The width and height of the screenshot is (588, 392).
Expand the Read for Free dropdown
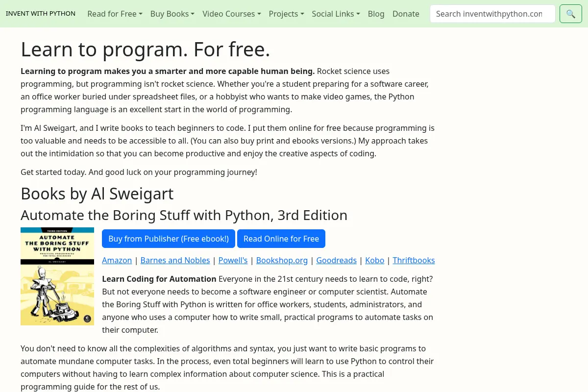pyautogui.click(x=115, y=14)
